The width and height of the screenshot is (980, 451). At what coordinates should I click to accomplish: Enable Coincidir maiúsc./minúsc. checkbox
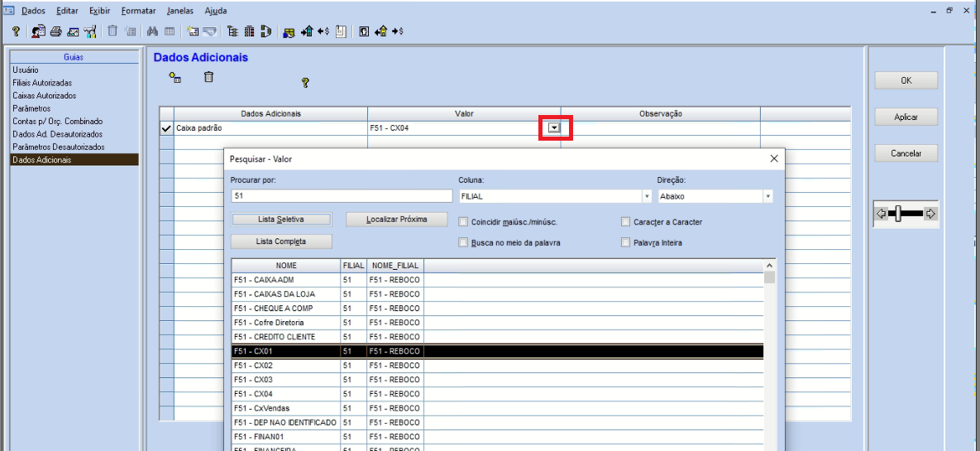pos(463,222)
